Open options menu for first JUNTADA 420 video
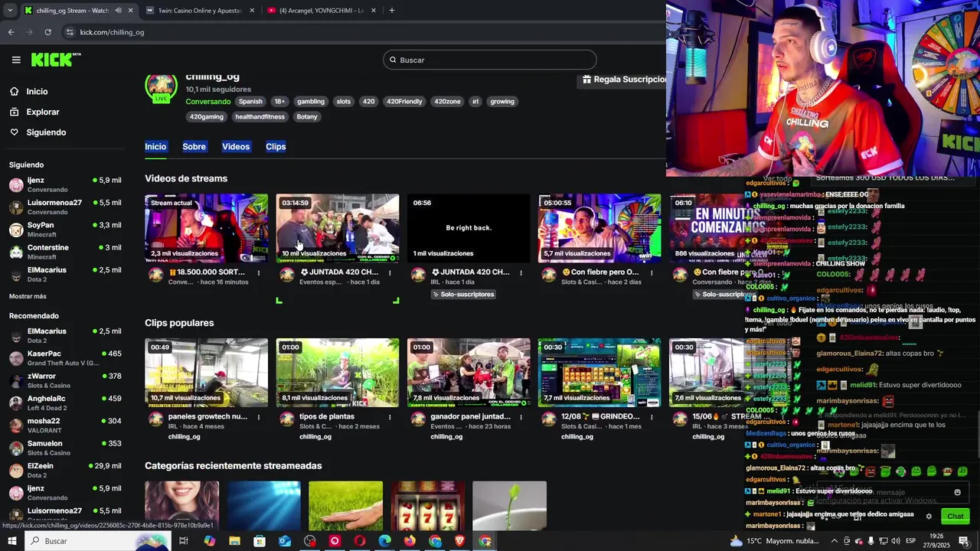This screenshot has width=980, height=551. [390, 272]
